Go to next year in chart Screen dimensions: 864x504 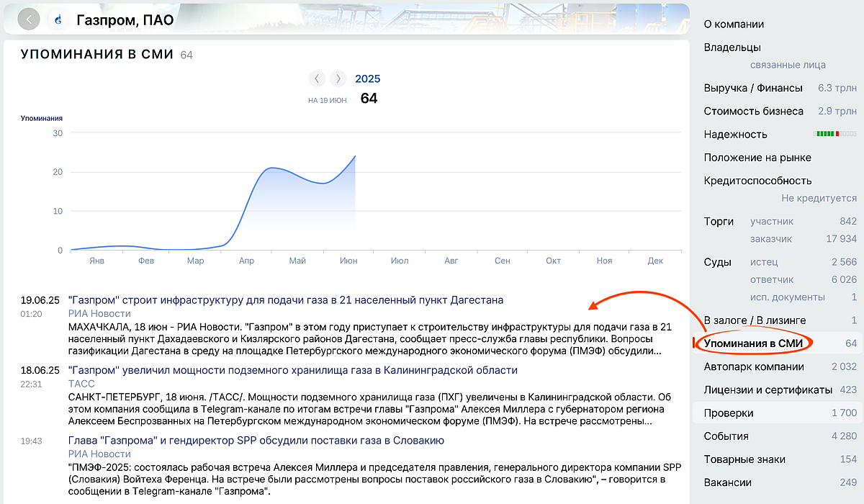click(x=338, y=78)
